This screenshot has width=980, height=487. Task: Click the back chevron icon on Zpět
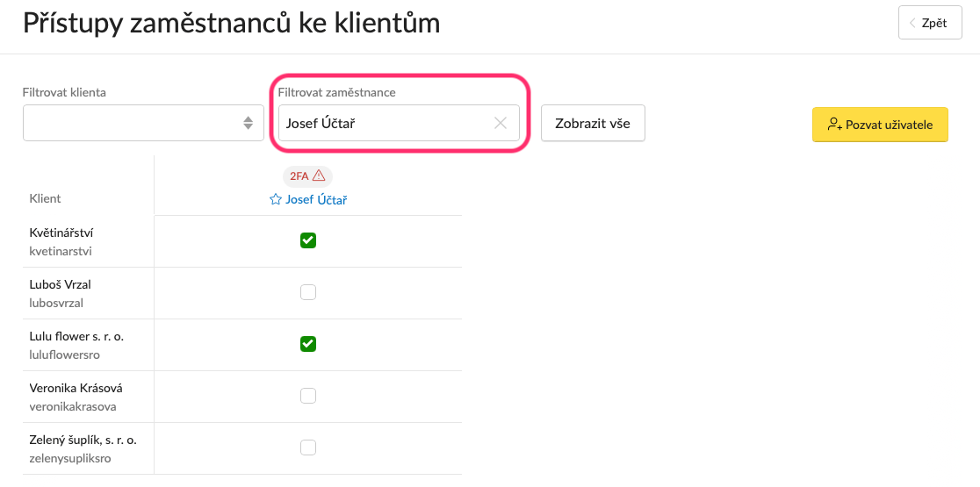pos(912,24)
